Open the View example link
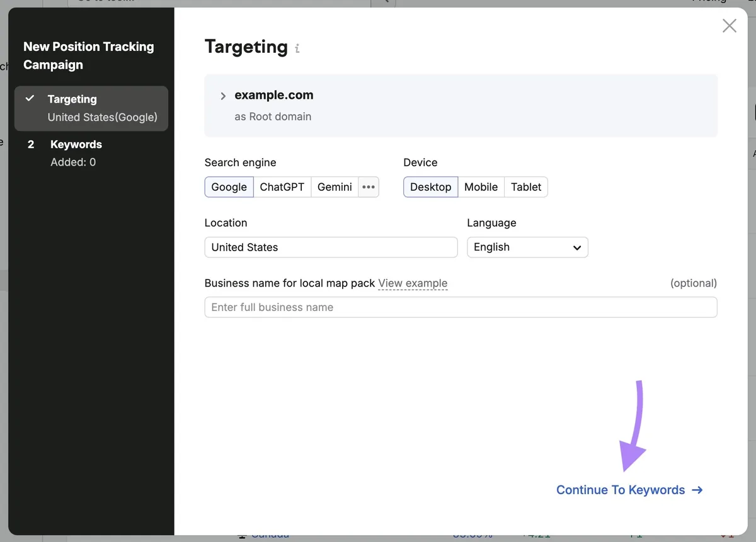Viewport: 756px width, 542px height. 413,283
